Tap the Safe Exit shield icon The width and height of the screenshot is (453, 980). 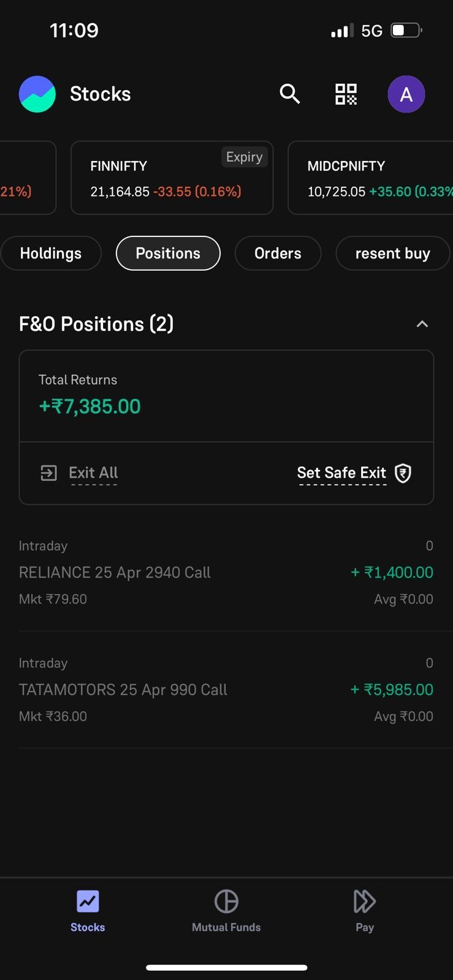tap(403, 473)
